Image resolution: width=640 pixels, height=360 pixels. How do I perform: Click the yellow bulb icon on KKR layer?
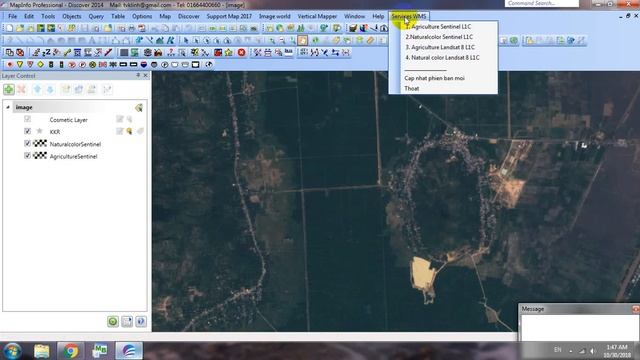point(129,131)
